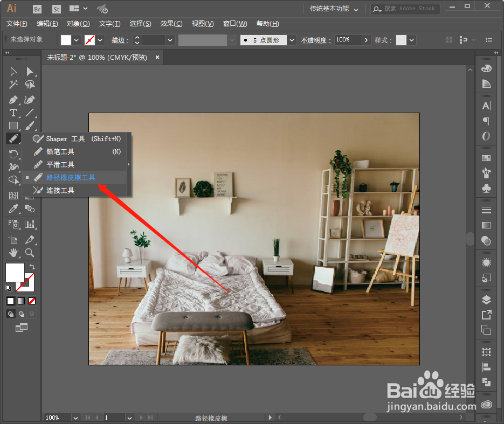
Task: Select the Curvature tool
Action: pyautogui.click(x=29, y=100)
